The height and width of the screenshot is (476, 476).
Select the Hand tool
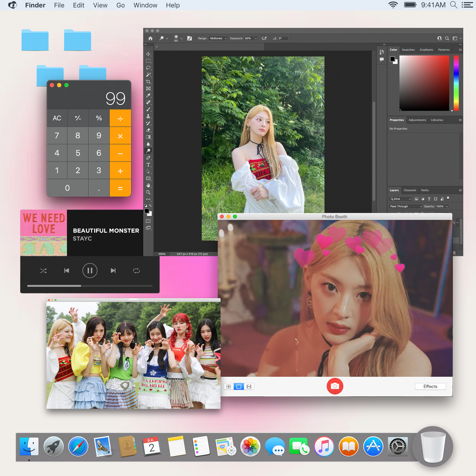(x=148, y=185)
